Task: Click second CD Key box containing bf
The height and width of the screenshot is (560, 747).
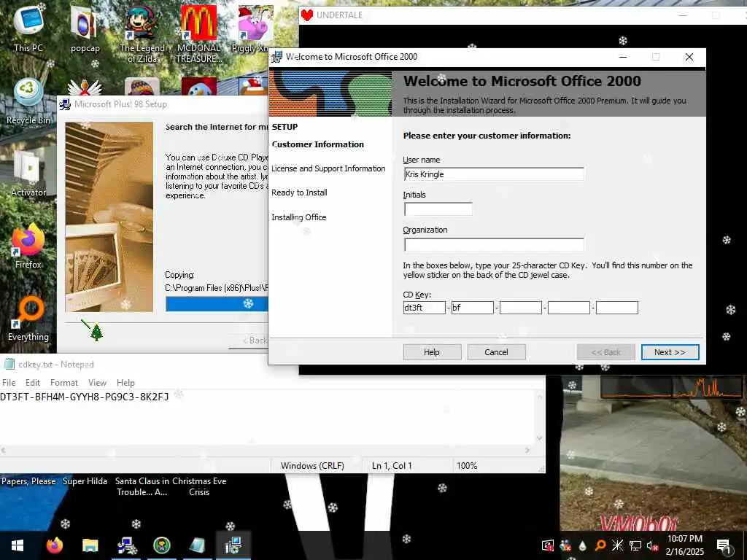Action: point(472,308)
